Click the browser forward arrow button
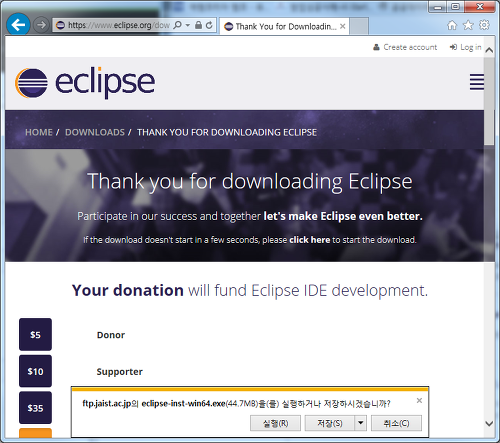The height and width of the screenshot is (443, 500). coord(41,25)
